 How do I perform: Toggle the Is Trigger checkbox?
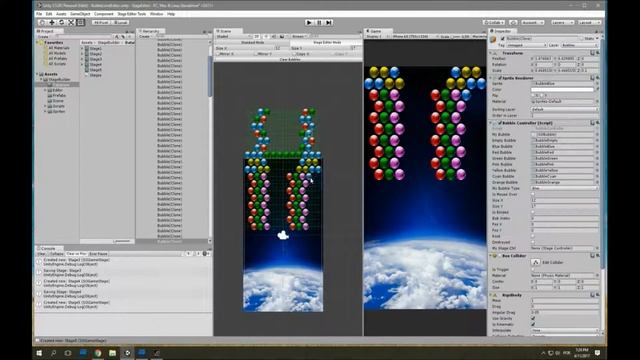(x=533, y=269)
